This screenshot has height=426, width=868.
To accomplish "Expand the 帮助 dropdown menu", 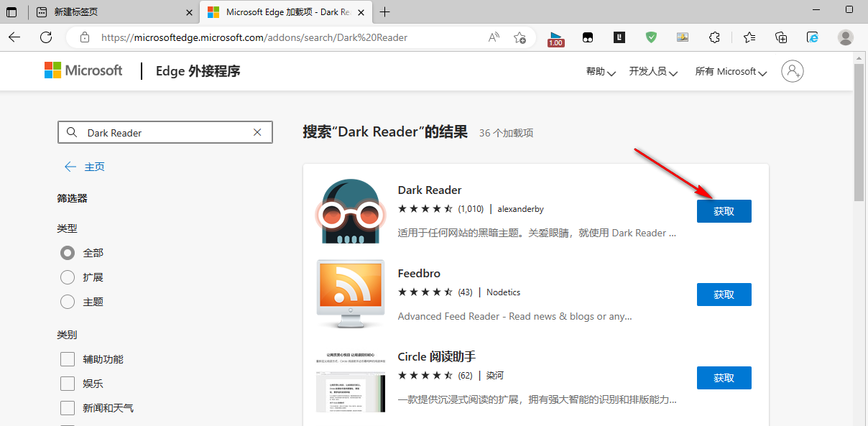I will (x=601, y=72).
